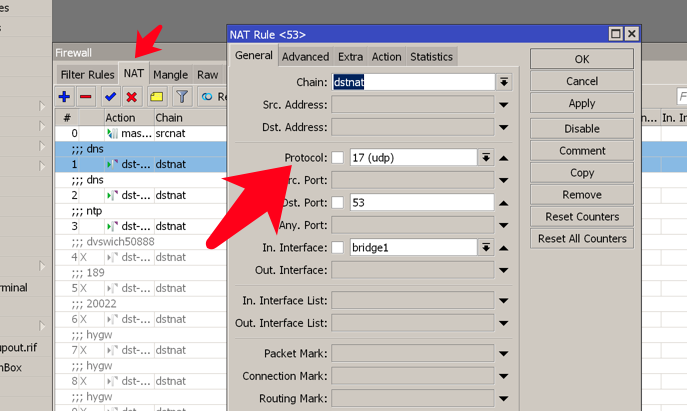Click into the Chain input field
The width and height of the screenshot is (687, 411).
(x=413, y=82)
